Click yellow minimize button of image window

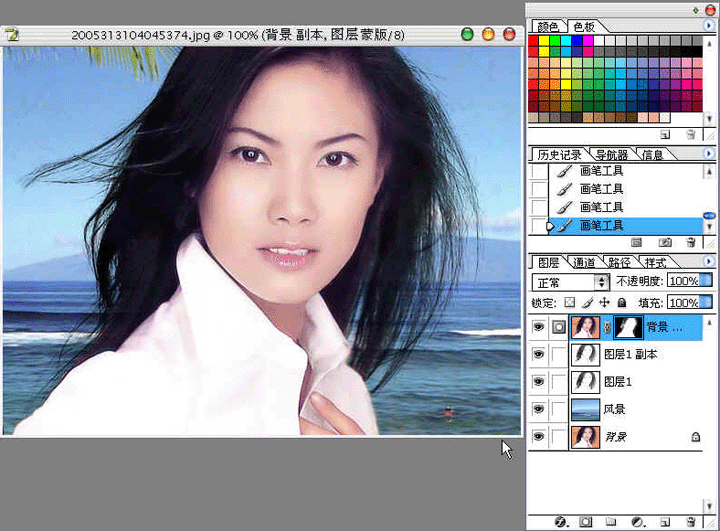(488, 34)
